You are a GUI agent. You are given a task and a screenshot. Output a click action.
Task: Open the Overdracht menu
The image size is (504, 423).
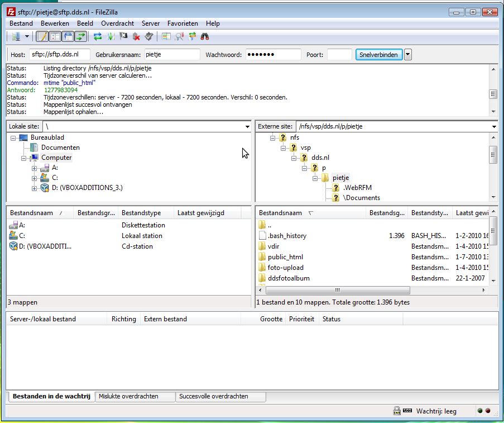pyautogui.click(x=118, y=23)
